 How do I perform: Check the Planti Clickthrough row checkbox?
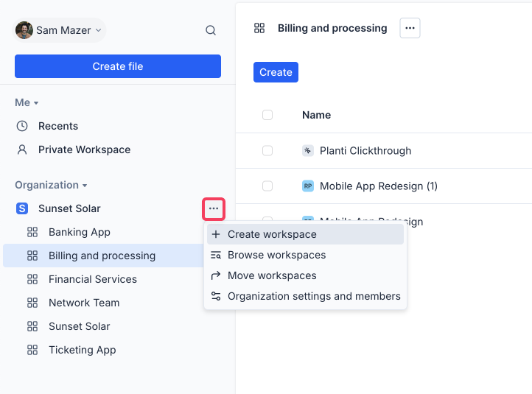point(267,150)
